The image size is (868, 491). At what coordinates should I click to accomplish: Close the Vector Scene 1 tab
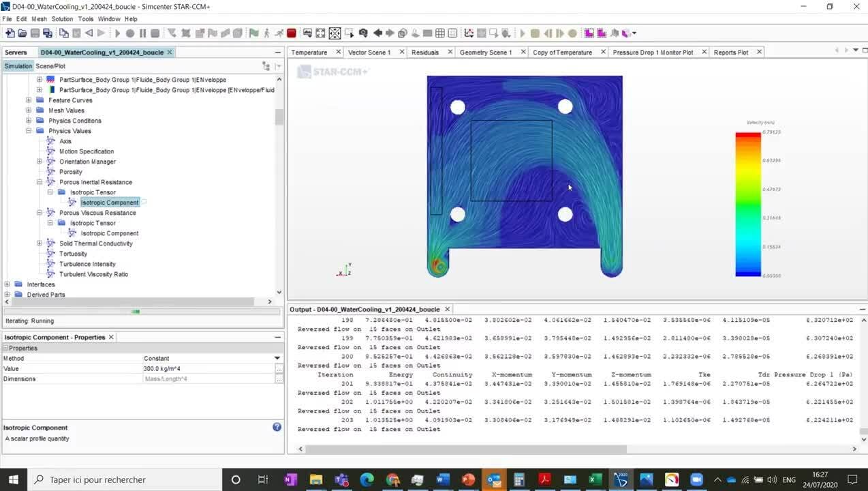tap(401, 52)
